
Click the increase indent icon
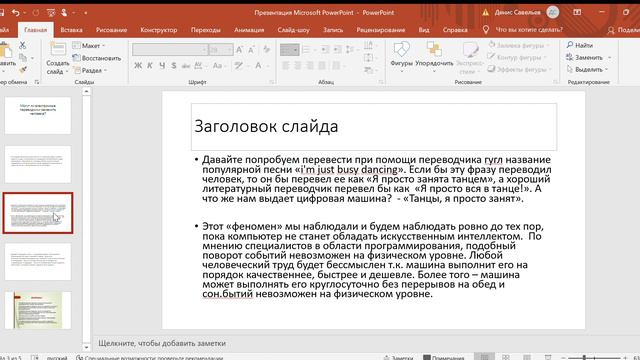pos(337,50)
